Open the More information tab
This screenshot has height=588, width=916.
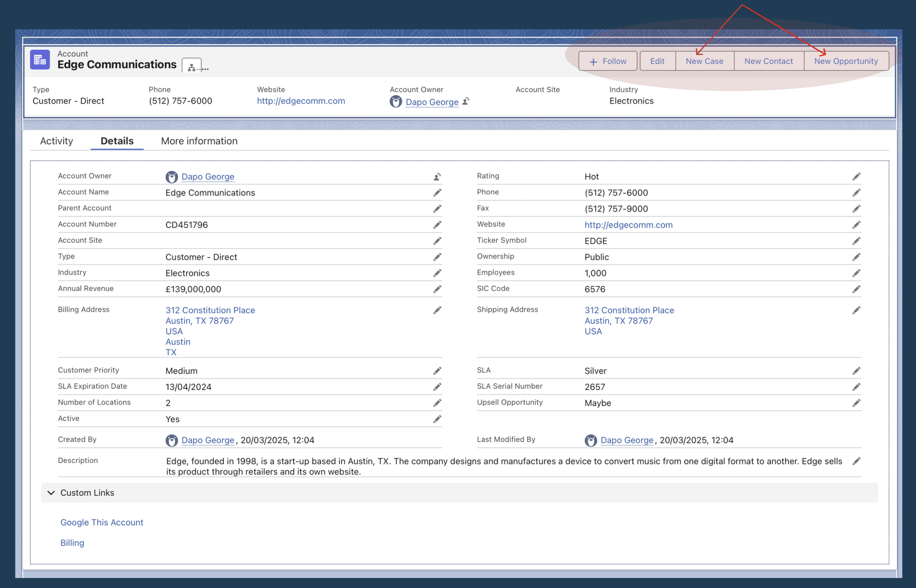[199, 141]
